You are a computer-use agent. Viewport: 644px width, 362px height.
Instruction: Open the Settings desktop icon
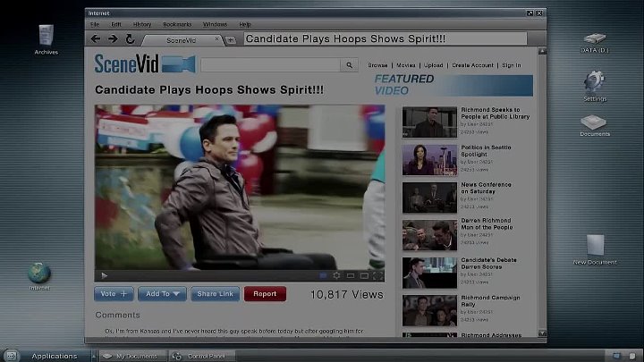[595, 82]
